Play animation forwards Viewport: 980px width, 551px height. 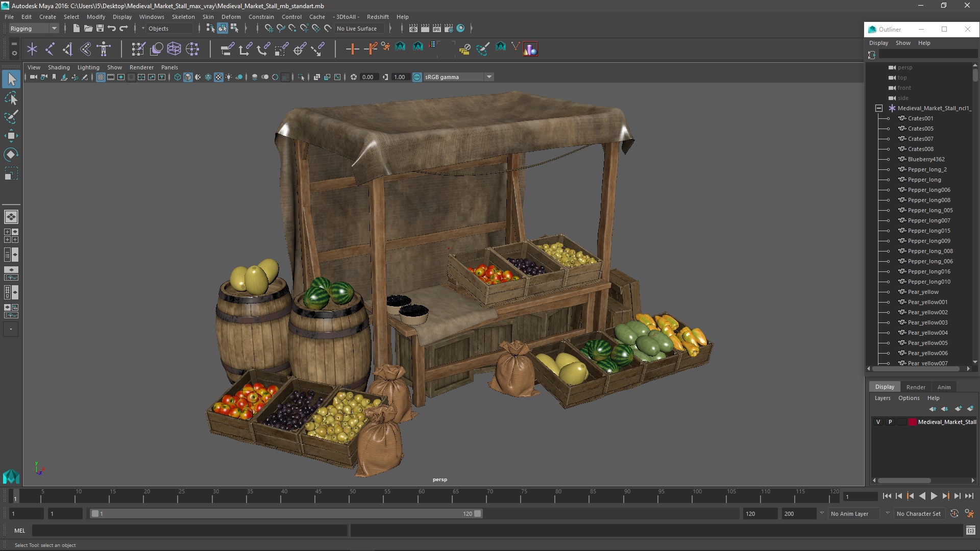click(x=934, y=496)
